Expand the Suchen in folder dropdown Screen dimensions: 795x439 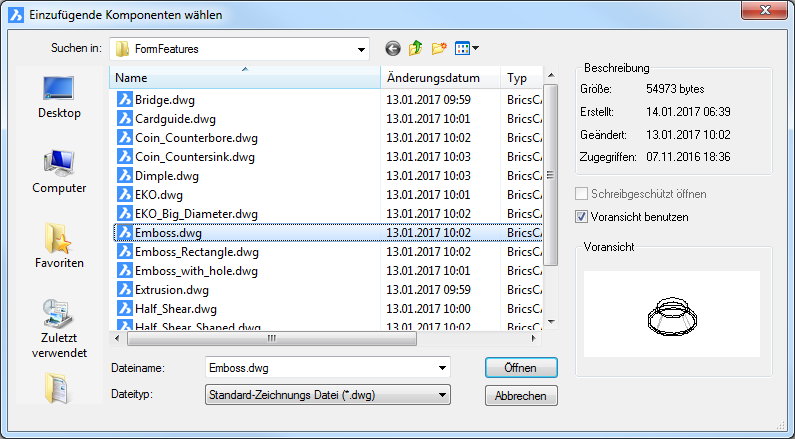tap(360, 48)
